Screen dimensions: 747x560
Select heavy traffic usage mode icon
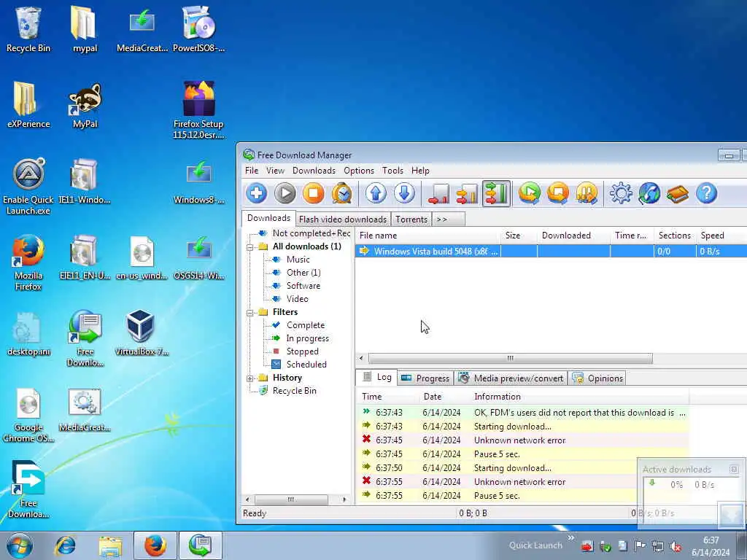click(x=496, y=193)
